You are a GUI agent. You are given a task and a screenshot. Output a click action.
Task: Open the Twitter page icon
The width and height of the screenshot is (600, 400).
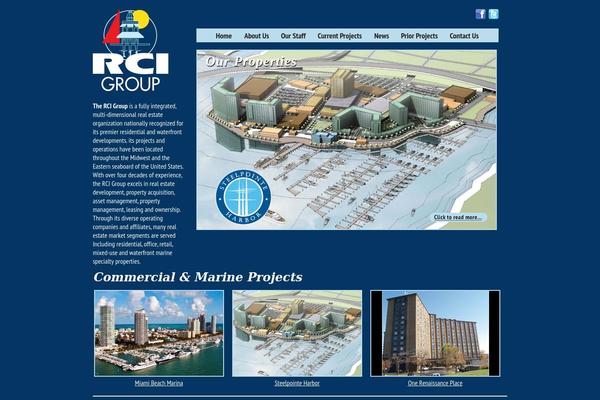pyautogui.click(x=494, y=14)
